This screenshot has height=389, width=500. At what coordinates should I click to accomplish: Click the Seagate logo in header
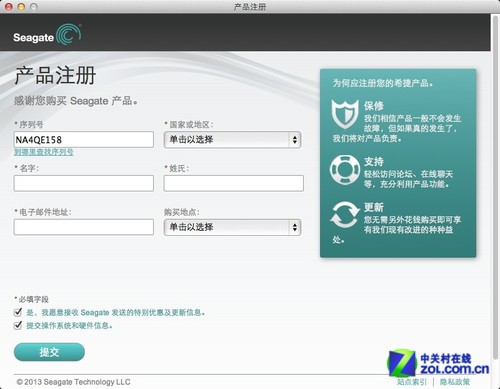pos(47,35)
